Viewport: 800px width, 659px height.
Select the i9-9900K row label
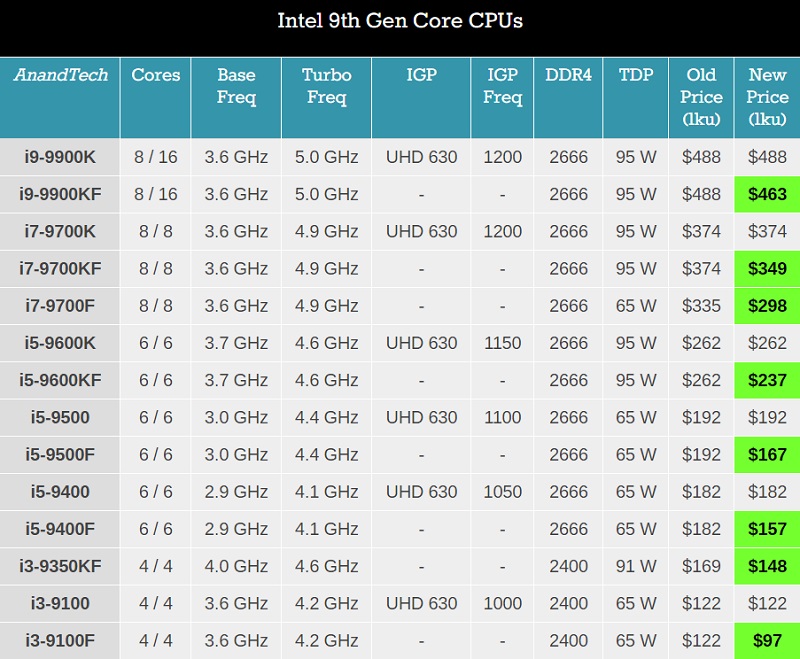[60, 157]
